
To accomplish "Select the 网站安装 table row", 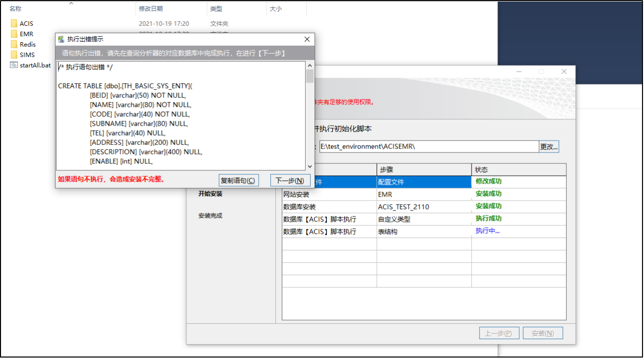I will (x=424, y=194).
